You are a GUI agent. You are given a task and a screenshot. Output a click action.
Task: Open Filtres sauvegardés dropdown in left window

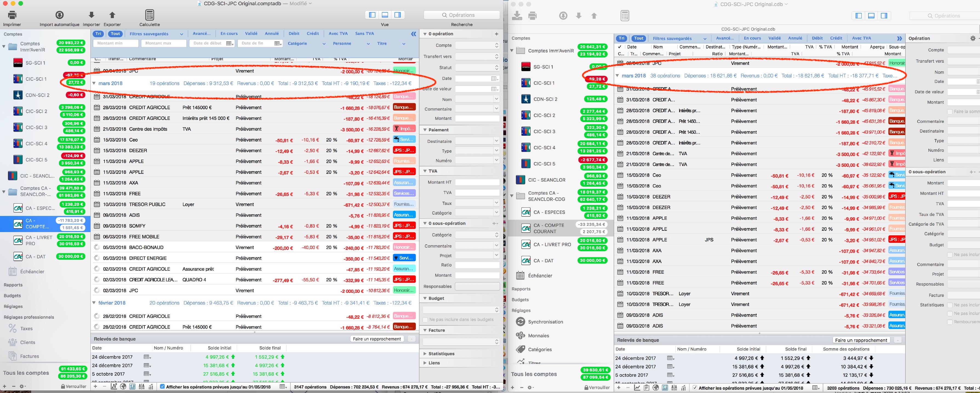156,34
